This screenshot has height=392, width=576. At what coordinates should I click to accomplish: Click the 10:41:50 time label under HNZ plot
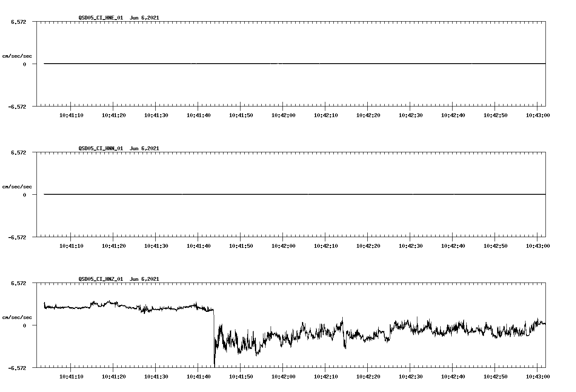(241, 377)
